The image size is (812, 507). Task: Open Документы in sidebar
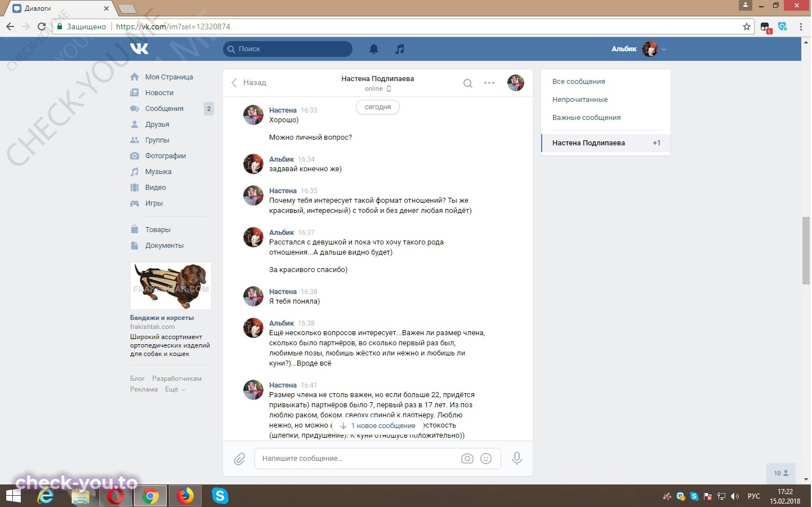pyautogui.click(x=164, y=246)
